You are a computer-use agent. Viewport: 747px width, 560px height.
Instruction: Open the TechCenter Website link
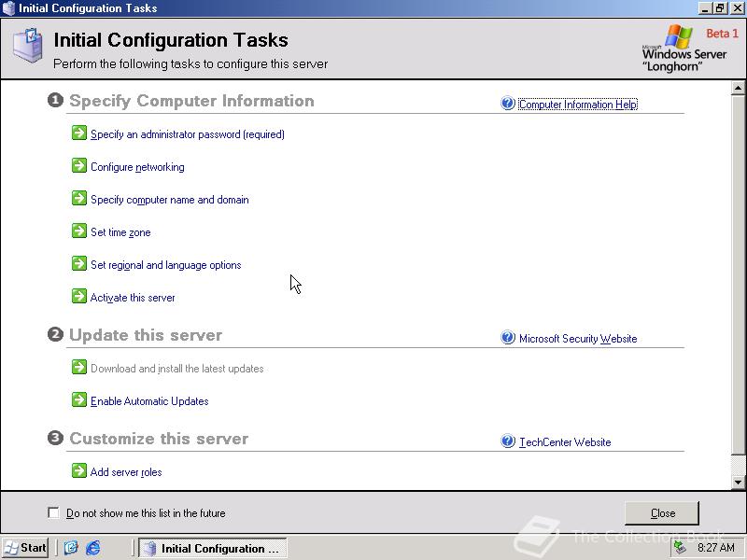[x=565, y=441]
